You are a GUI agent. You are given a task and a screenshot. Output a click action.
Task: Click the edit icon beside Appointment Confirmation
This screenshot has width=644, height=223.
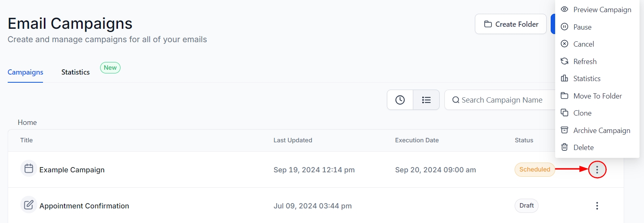(29, 205)
